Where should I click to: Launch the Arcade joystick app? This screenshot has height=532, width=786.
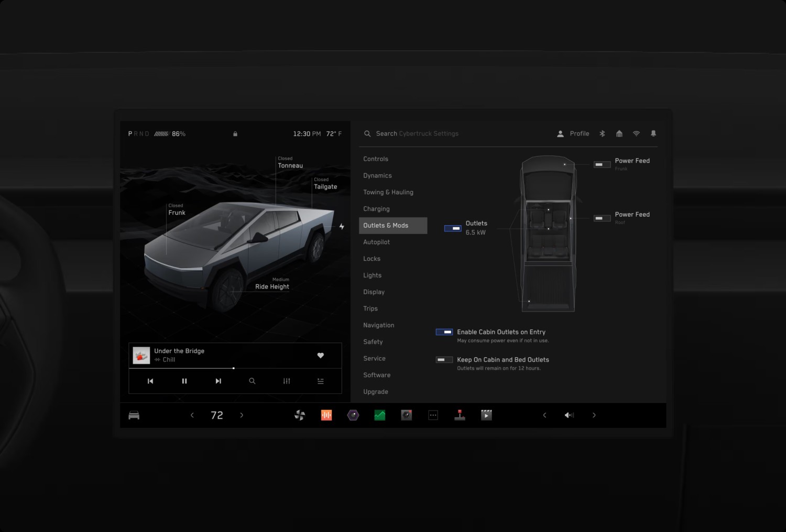[x=460, y=415]
